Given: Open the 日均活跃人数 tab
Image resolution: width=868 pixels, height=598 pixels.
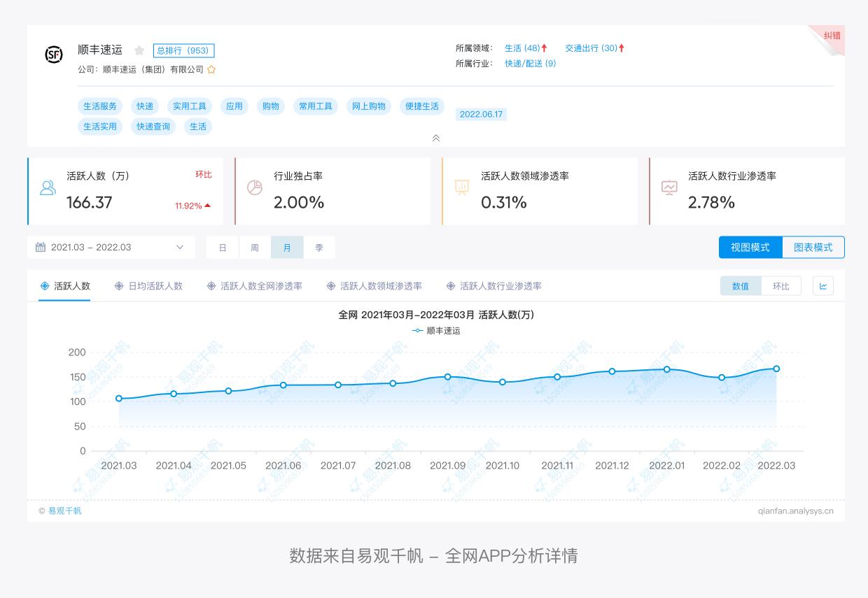Looking at the screenshot, I should point(148,285).
